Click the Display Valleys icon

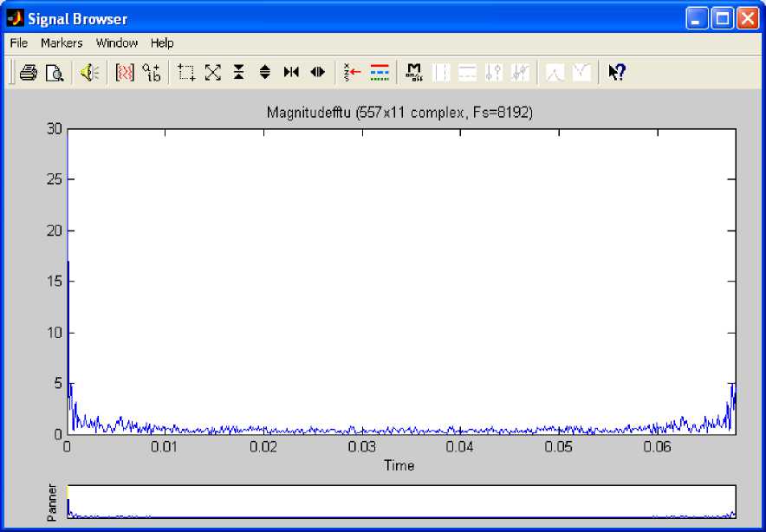(581, 73)
